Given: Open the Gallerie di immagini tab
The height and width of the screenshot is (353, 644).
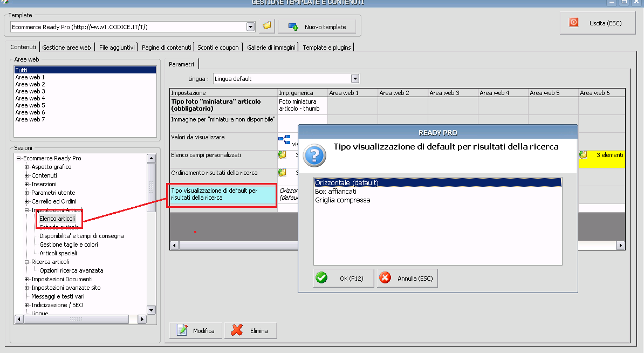Looking at the screenshot, I should click(x=271, y=47).
